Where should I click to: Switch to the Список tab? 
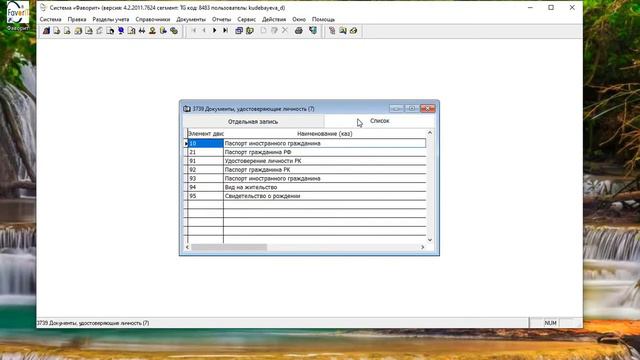pos(380,121)
